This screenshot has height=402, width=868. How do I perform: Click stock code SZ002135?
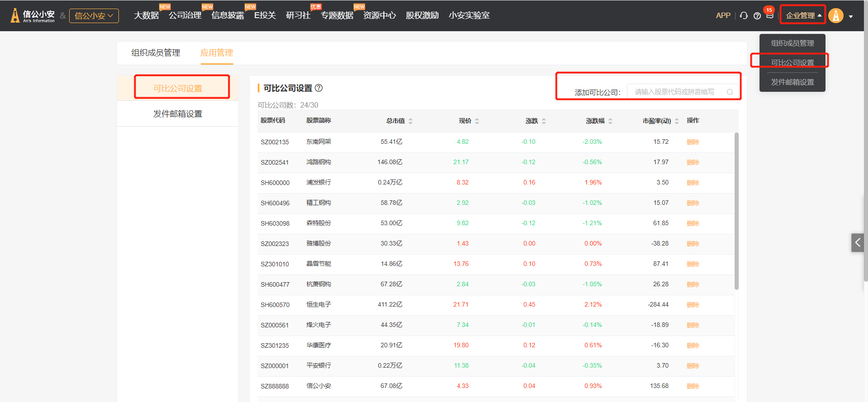[274, 142]
